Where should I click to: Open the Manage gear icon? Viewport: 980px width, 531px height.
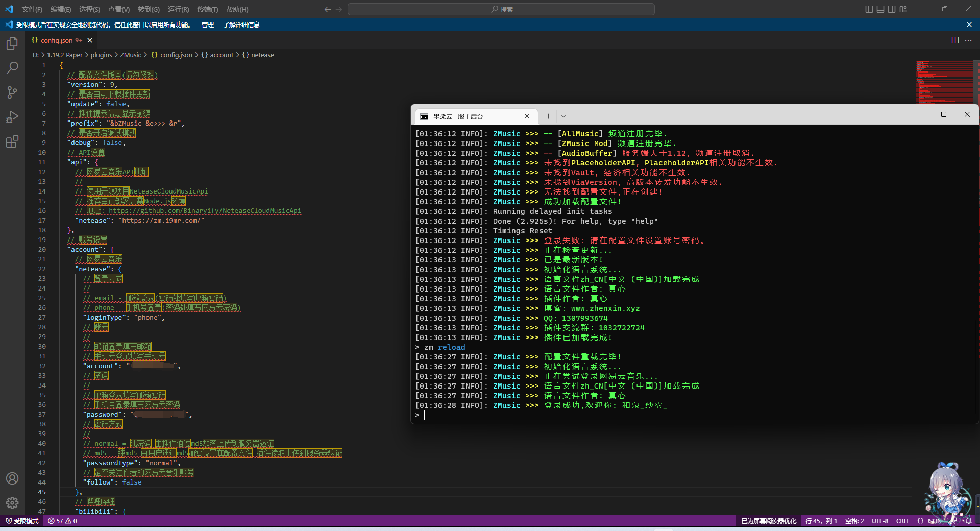click(12, 503)
